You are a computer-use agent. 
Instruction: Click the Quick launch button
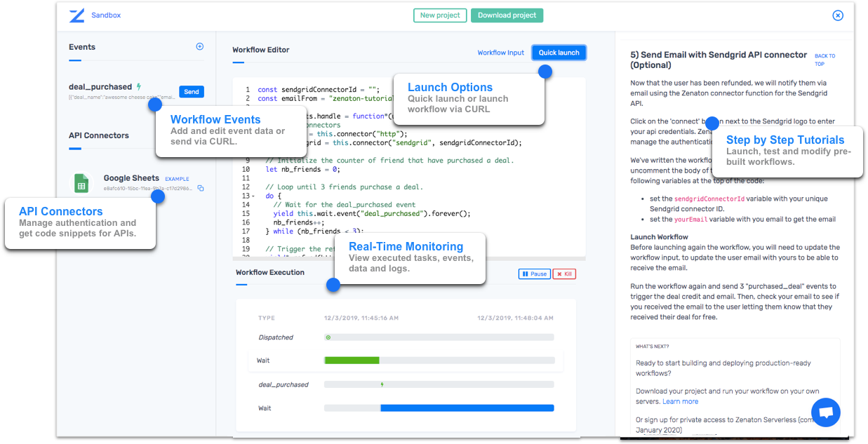pyautogui.click(x=559, y=53)
